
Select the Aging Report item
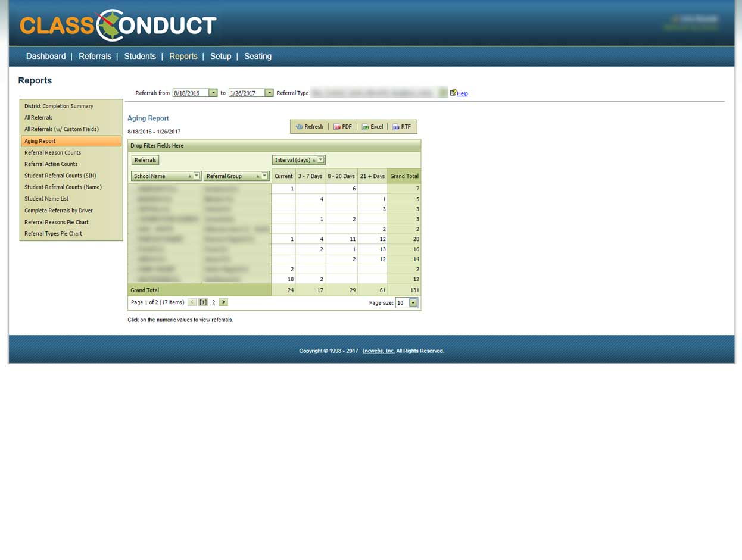point(71,141)
